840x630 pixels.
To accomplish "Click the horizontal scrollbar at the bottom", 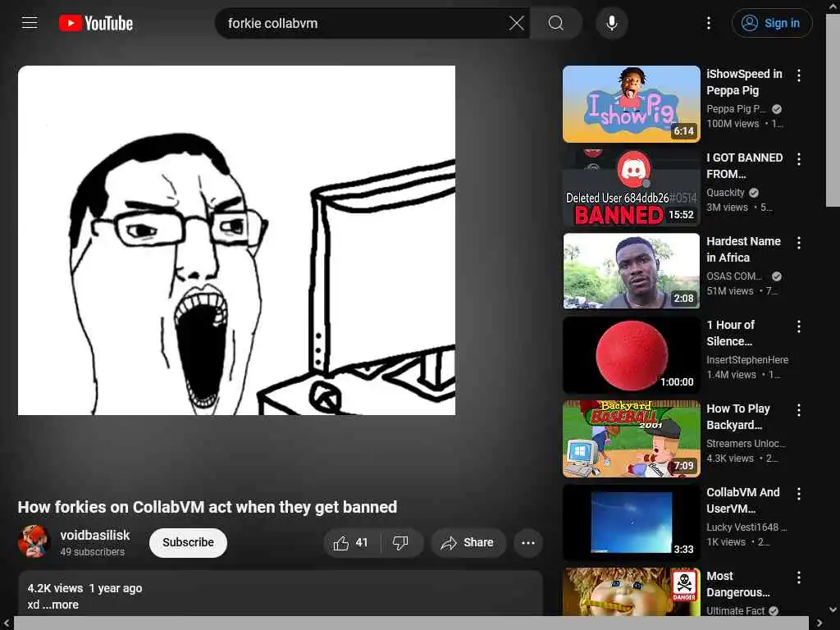I will [x=411, y=623].
